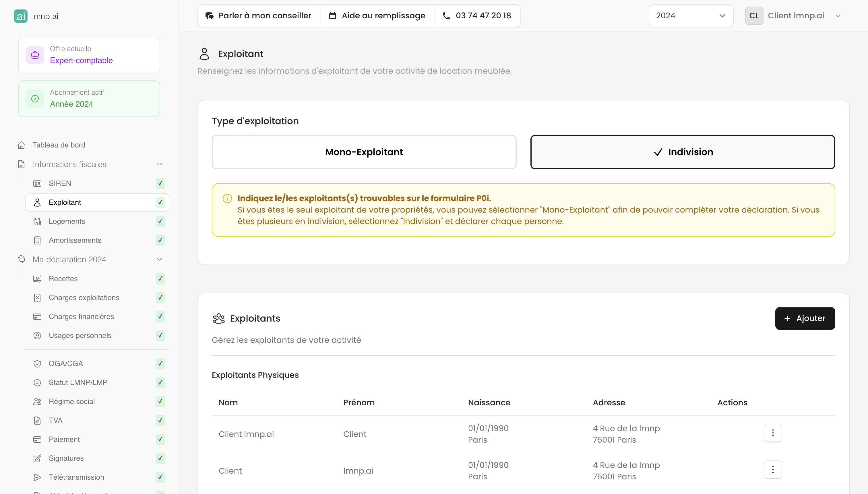The image size is (868, 494).
Task: Go to Statut LMNP/LMP page
Action: click(78, 382)
